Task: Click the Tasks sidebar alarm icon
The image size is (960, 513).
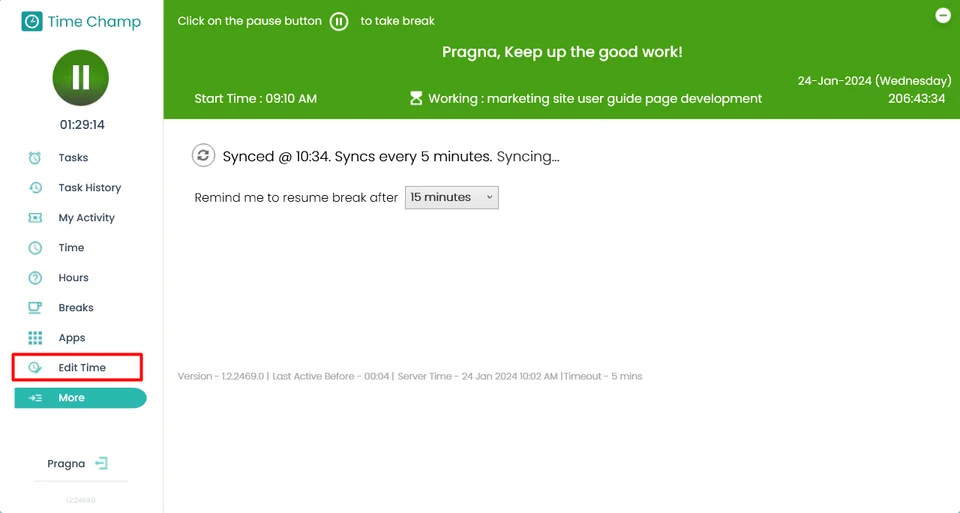Action: [x=35, y=158]
